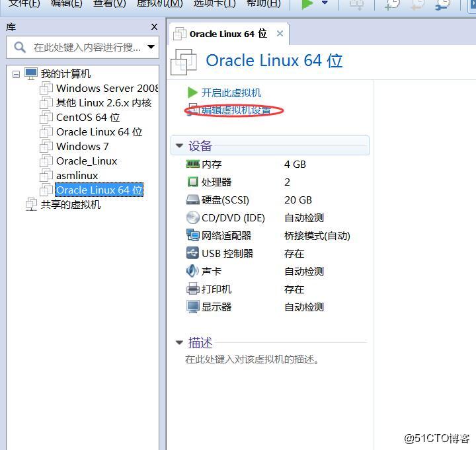476x450 pixels.
Task: Open 处理器 device entry
Action: (x=216, y=182)
